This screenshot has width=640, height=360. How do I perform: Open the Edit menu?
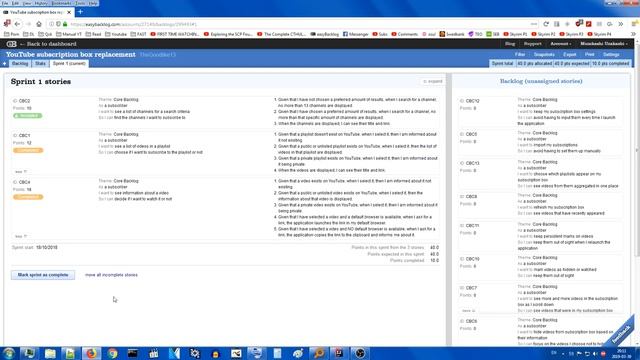tap(15, 3)
